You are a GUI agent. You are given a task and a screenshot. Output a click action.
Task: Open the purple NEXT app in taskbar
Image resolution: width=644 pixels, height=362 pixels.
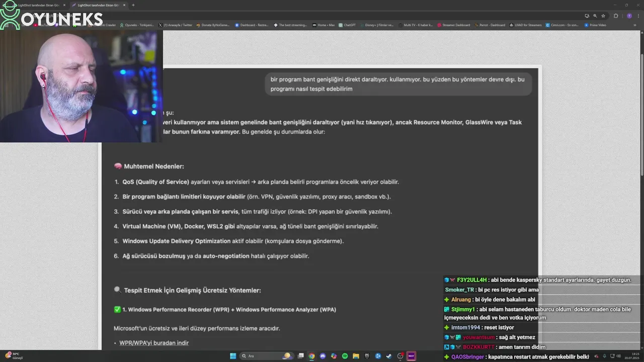411,356
